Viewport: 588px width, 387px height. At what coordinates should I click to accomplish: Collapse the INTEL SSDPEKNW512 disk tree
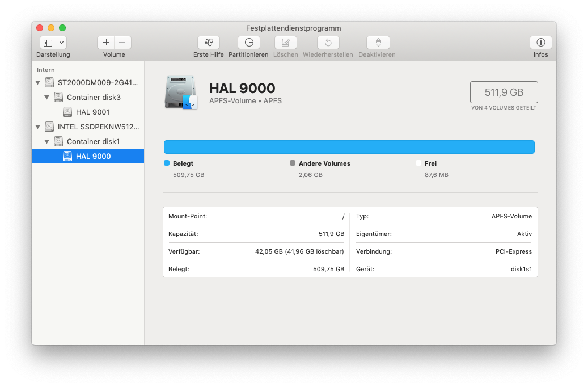click(x=38, y=127)
